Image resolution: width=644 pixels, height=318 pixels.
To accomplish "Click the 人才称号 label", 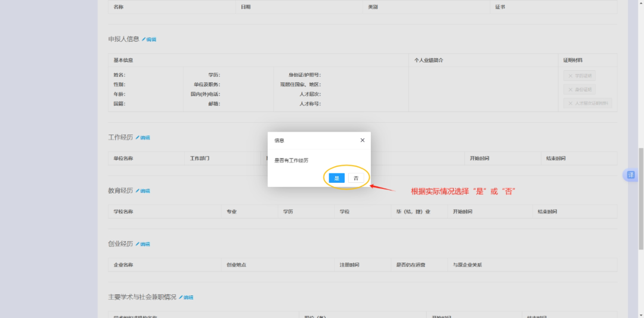I will click(x=310, y=104).
